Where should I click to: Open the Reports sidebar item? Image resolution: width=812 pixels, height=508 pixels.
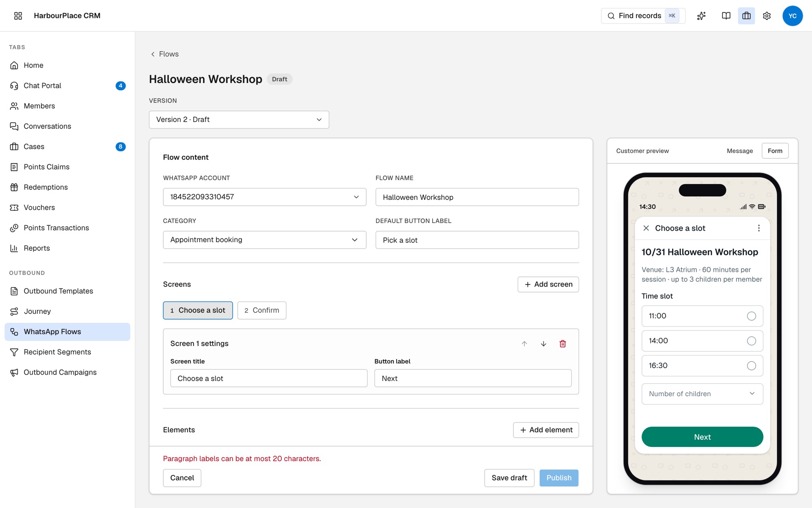pyautogui.click(x=67, y=248)
